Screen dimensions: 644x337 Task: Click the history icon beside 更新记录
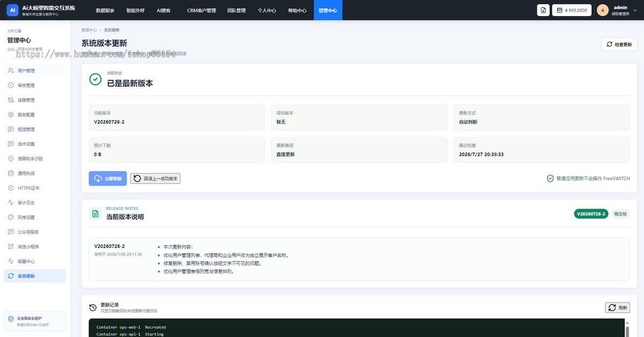pos(93,307)
